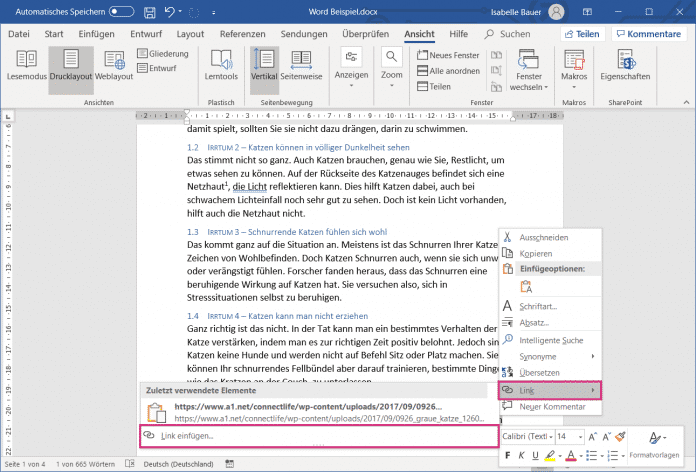696x472 pixels.
Task: Click the save icon in title bar
Action: coord(150,12)
